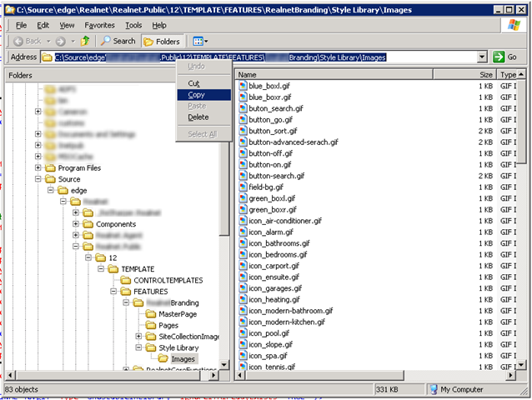This screenshot has height=400, width=532.
Task: Click the green_boxl.gif file icon
Action: (x=243, y=198)
